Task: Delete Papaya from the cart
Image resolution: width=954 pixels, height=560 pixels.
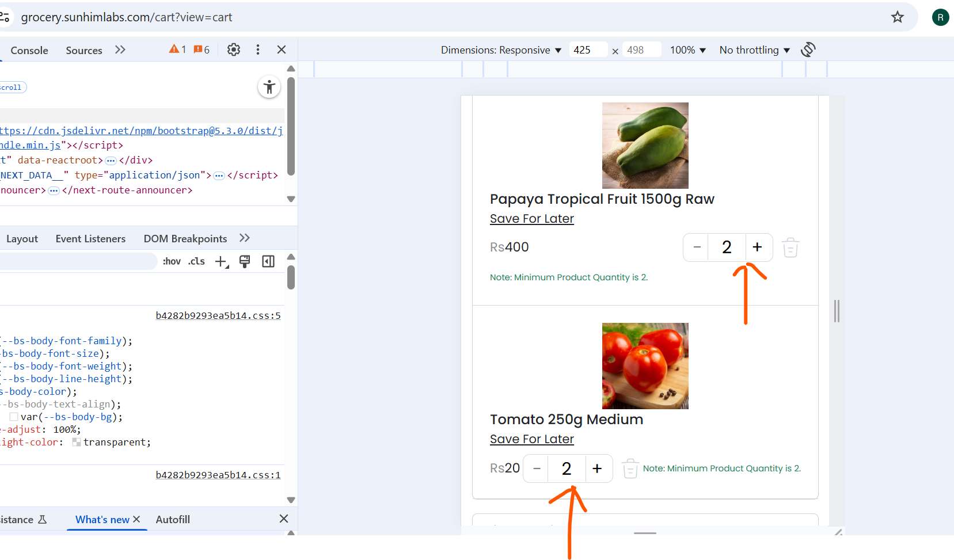Action: pos(790,247)
